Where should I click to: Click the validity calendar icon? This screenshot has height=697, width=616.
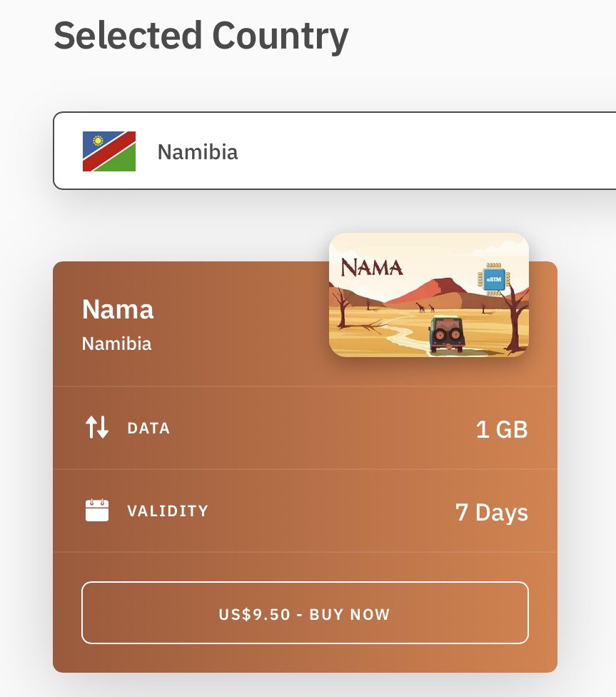tap(96, 511)
